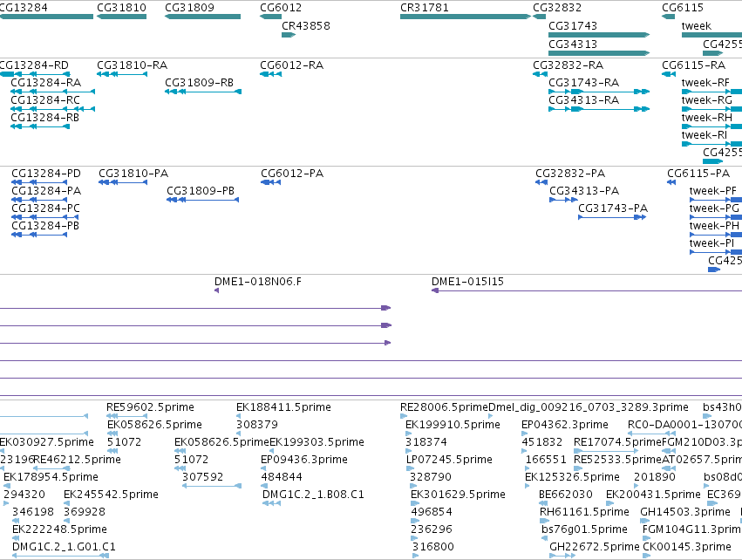Select EST RE28006.5prime label
Image resolution: width=742 pixels, height=560 pixels.
(x=444, y=407)
